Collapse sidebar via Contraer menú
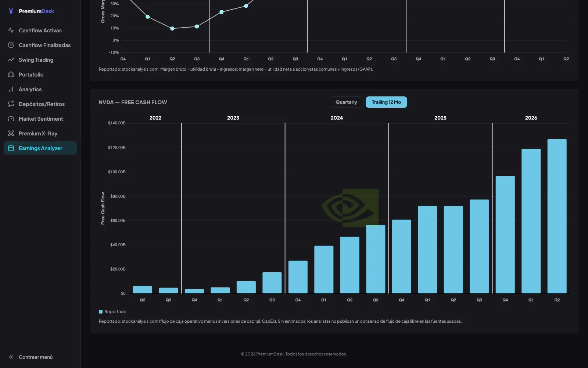 pyautogui.click(x=40, y=357)
